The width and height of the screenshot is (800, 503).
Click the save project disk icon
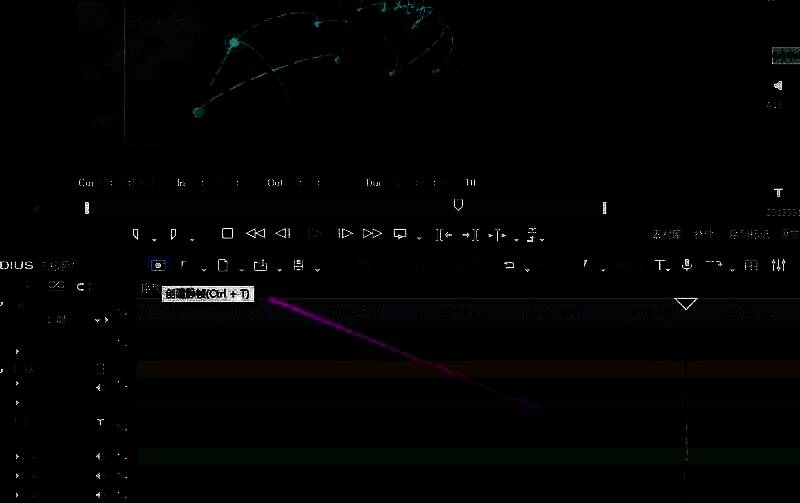pos(298,266)
